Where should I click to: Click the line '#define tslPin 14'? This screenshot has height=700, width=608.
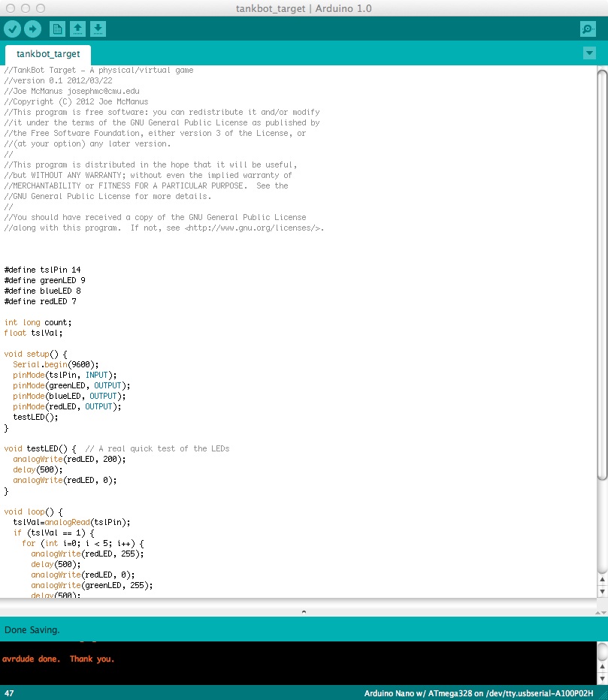click(42, 270)
